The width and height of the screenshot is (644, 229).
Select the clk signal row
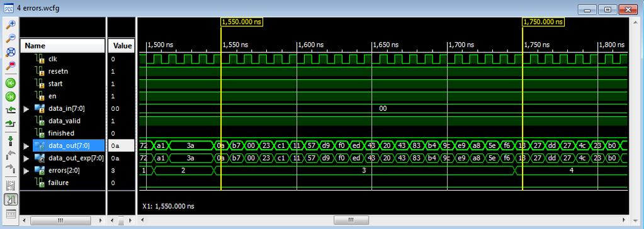(62, 59)
